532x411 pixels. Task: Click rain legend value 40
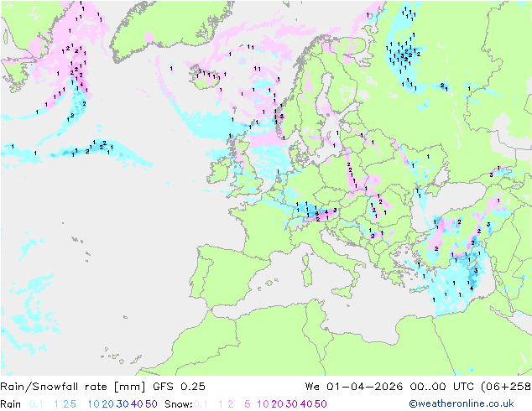point(137,404)
